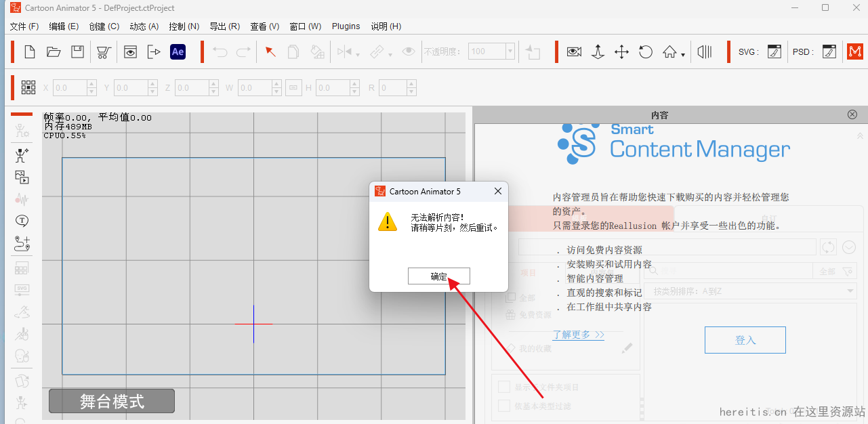Click the Reset Home camera icon
Image resolution: width=868 pixels, height=424 pixels.
tap(669, 51)
